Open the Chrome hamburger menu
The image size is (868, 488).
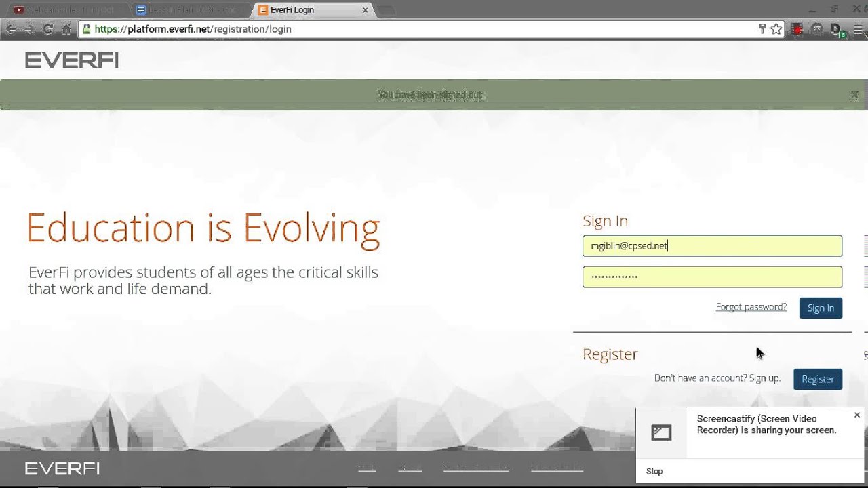[x=859, y=29]
